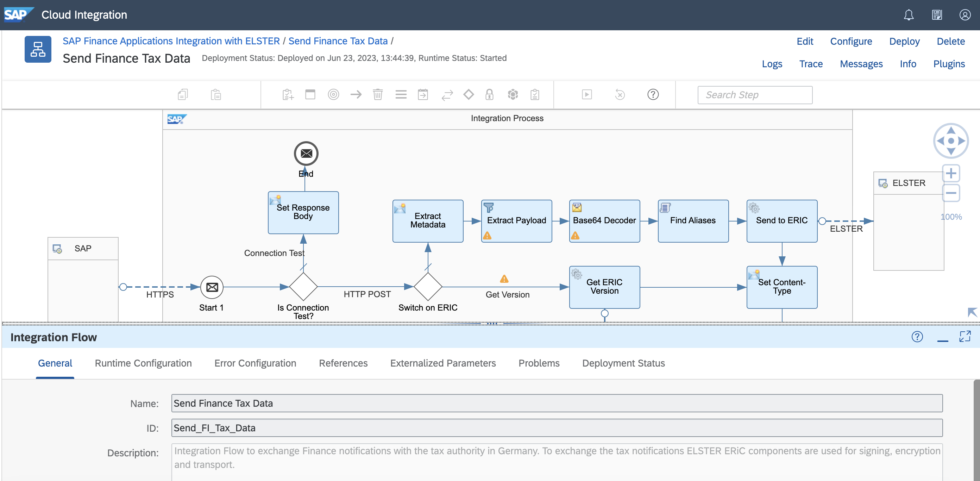Open the Trace link
The width and height of the screenshot is (980, 481).
(x=811, y=64)
